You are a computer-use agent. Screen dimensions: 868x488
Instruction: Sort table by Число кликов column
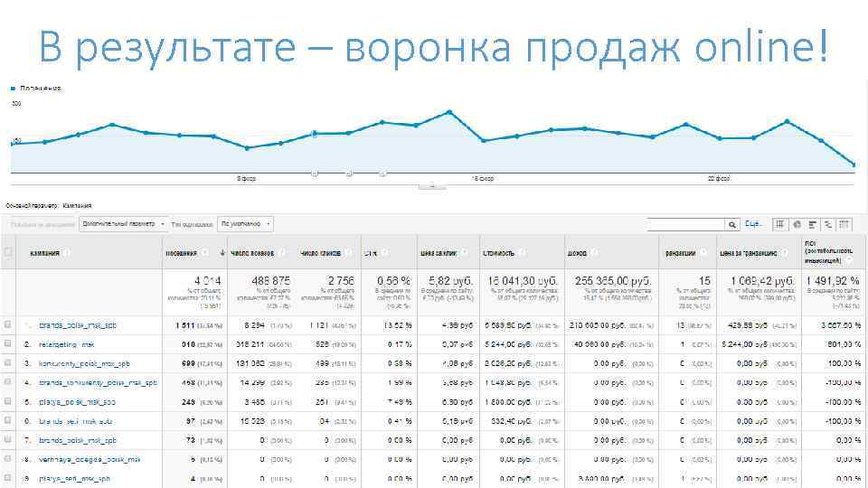pyautogui.click(x=320, y=253)
